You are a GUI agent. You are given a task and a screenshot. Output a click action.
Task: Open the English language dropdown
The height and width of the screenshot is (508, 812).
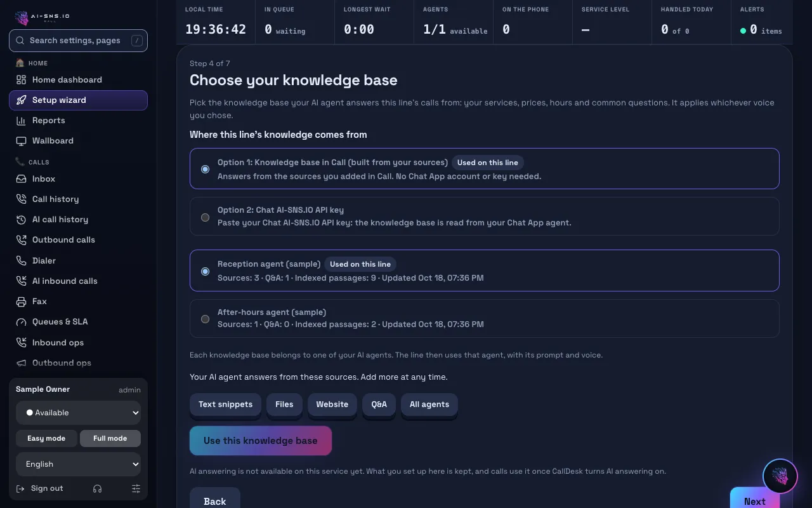pyautogui.click(x=78, y=464)
